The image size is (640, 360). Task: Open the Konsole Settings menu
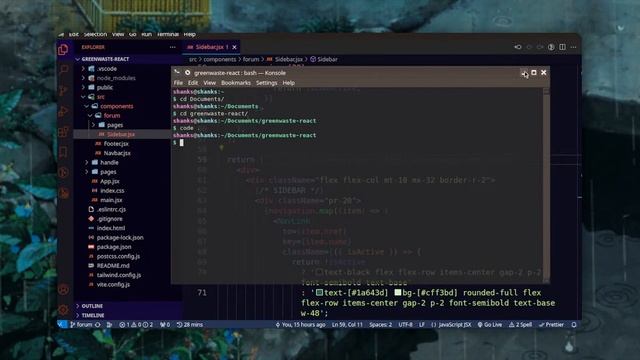pyautogui.click(x=267, y=83)
